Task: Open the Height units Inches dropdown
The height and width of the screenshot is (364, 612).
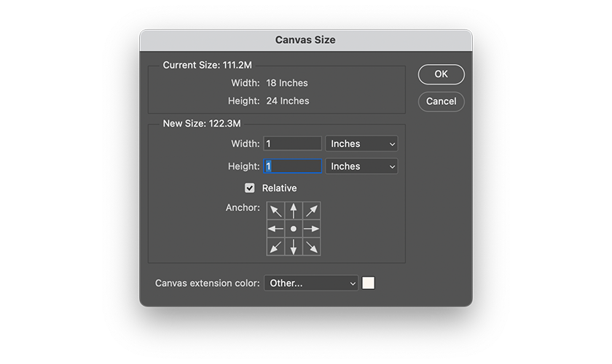Action: pos(361,166)
